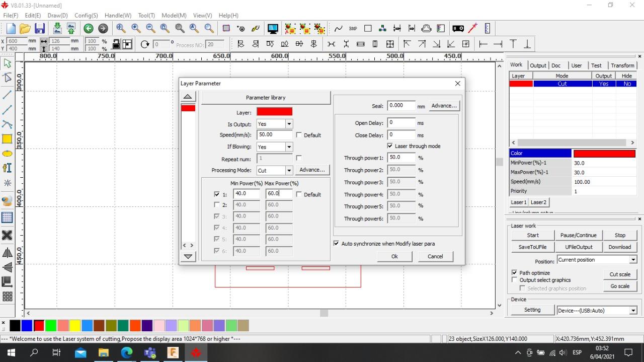
Task: Click the zoom-out magnifier icon
Action: (x=150, y=29)
